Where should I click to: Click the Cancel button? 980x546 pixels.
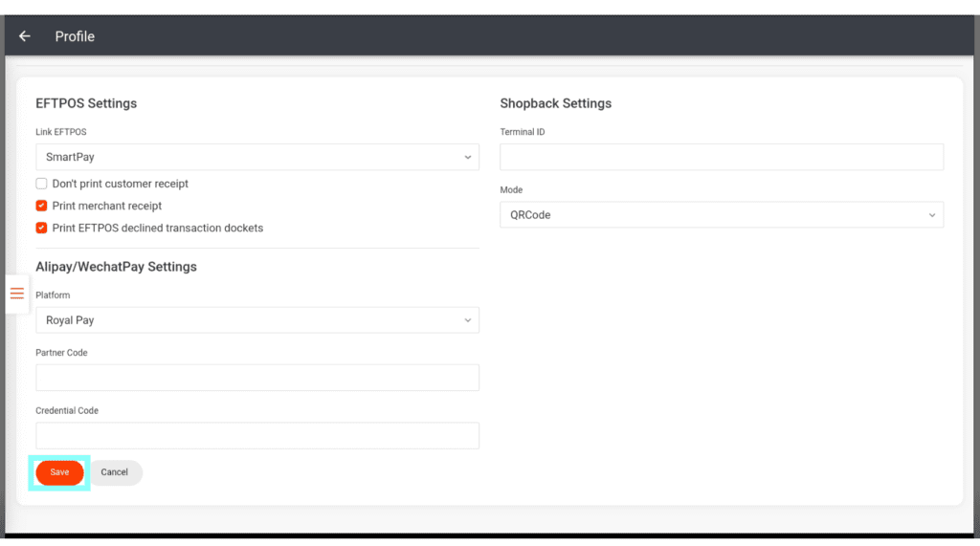[x=115, y=472]
